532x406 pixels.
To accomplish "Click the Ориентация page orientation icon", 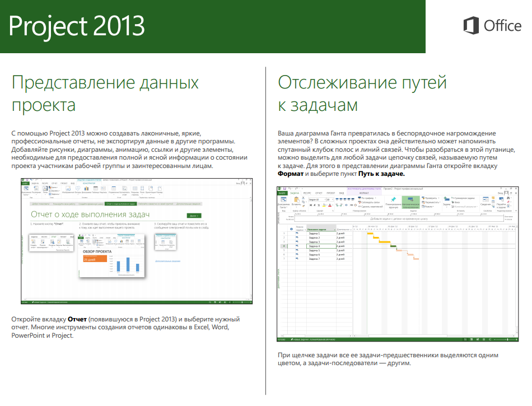I will 151,190.
